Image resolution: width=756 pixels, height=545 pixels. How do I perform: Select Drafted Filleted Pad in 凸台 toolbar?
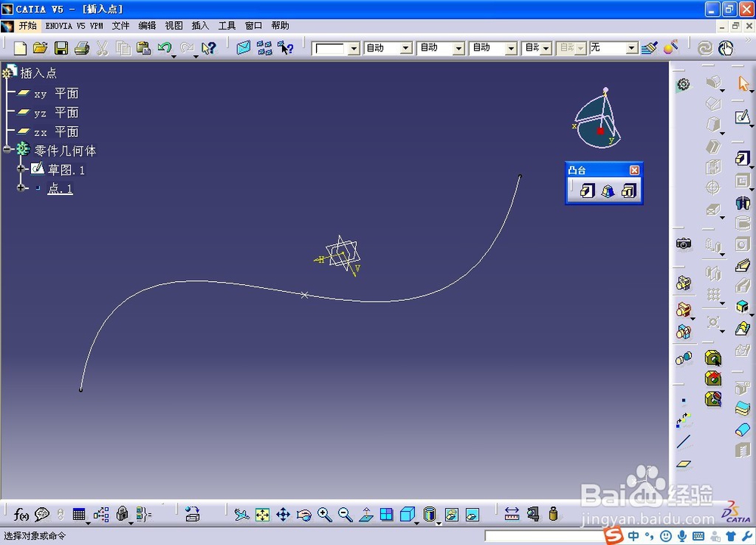click(x=608, y=190)
